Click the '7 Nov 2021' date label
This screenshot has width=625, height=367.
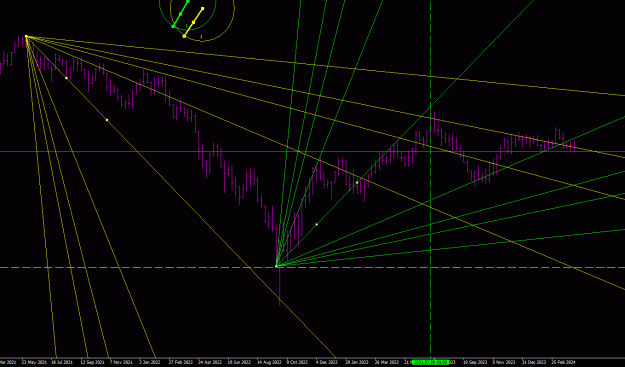(x=121, y=362)
